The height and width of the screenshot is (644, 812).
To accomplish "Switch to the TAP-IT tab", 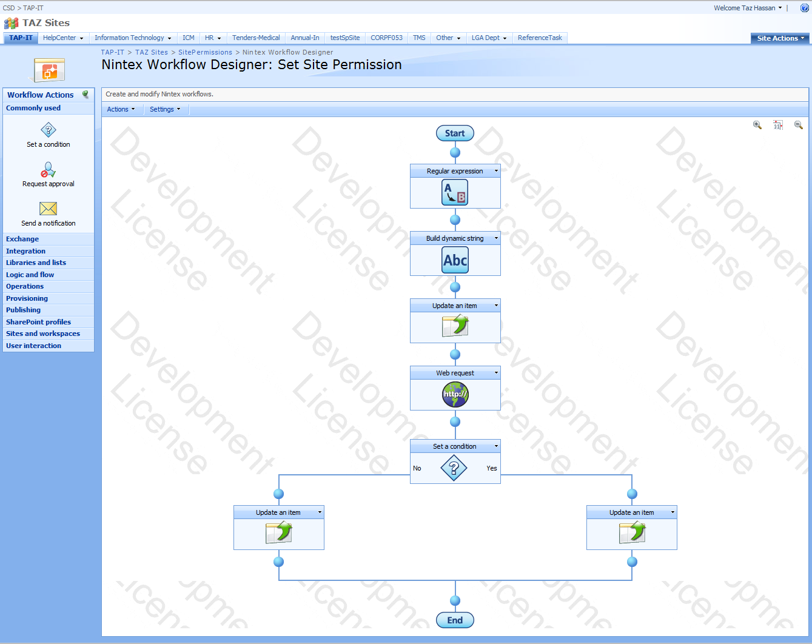I will coord(21,38).
